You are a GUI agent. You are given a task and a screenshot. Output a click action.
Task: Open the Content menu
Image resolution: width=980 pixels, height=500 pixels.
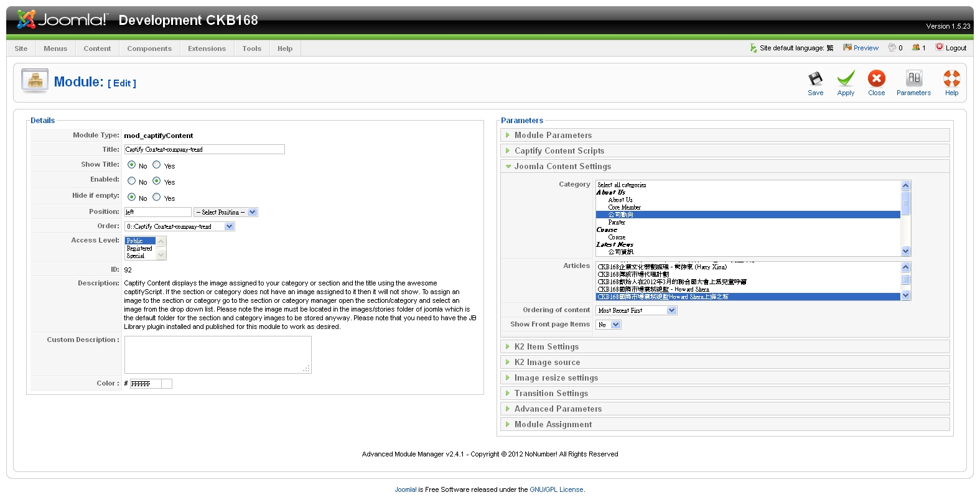pyautogui.click(x=97, y=49)
